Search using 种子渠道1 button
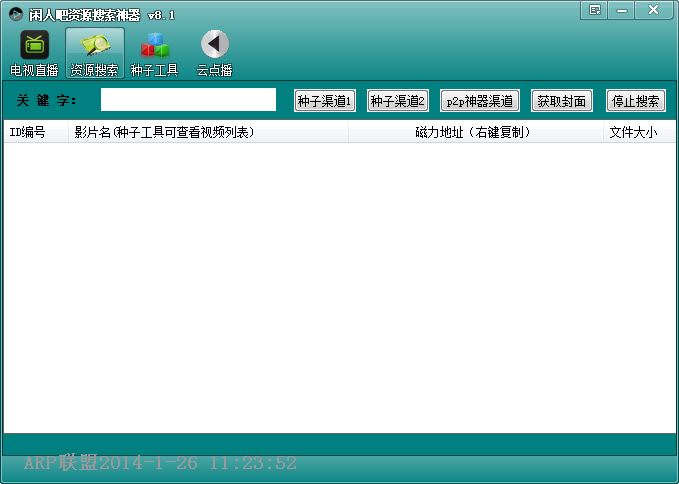Screen dimensions: 679x484 coord(325,101)
